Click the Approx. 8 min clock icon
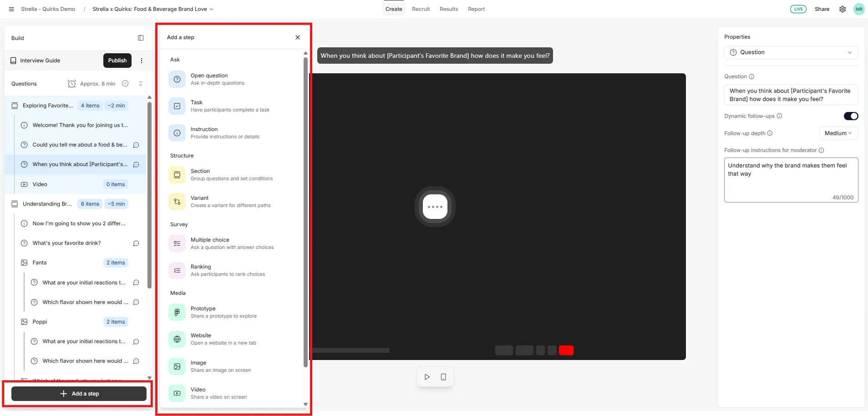Viewport: 868px width, 416px height. (71, 84)
